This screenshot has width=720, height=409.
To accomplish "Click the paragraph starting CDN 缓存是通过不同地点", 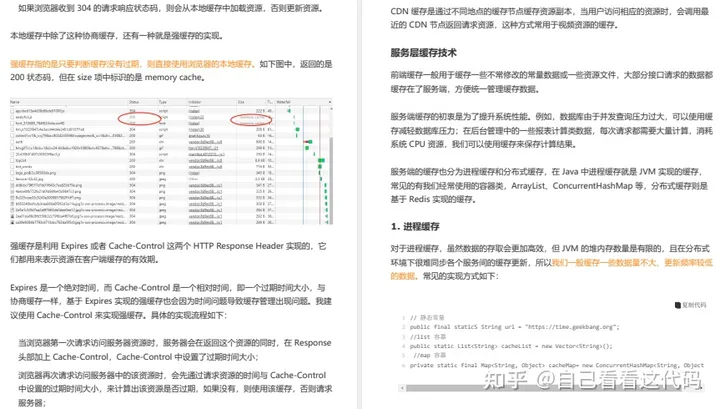I will coord(550,18).
